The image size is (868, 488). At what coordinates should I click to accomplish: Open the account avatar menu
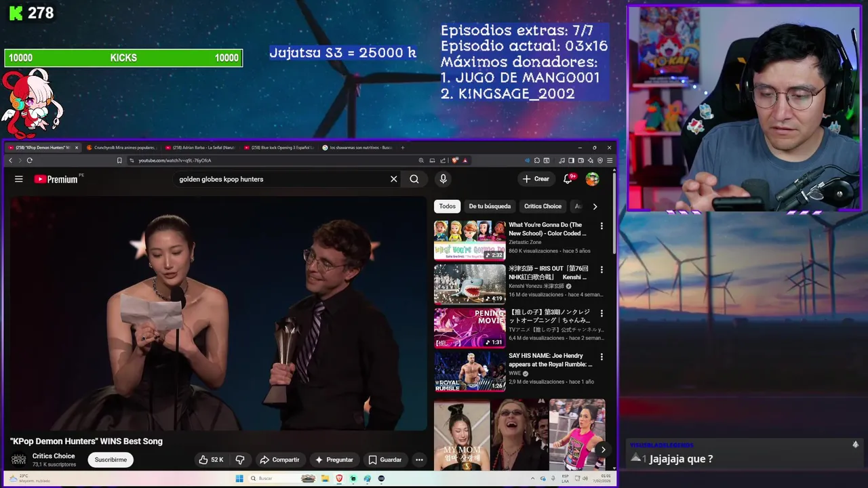(x=592, y=179)
